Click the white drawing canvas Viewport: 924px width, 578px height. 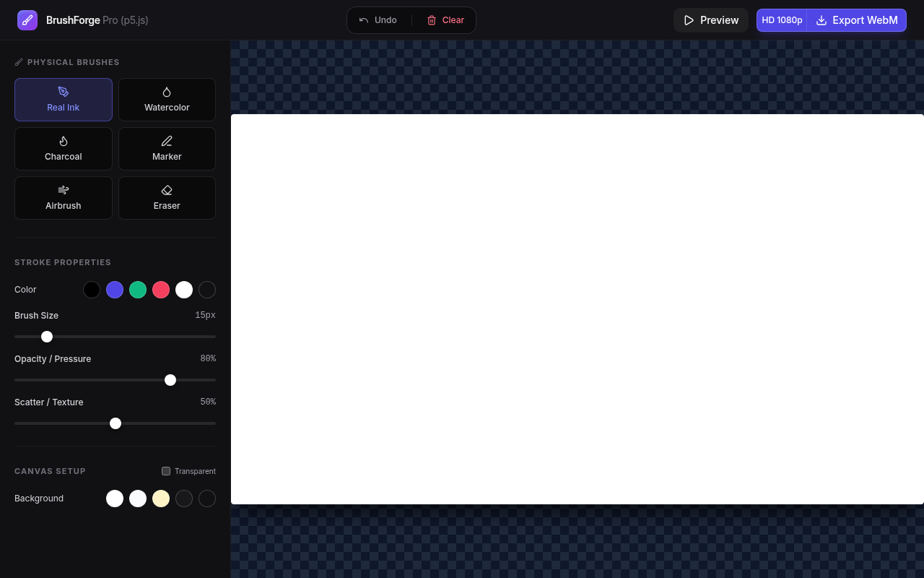click(577, 309)
